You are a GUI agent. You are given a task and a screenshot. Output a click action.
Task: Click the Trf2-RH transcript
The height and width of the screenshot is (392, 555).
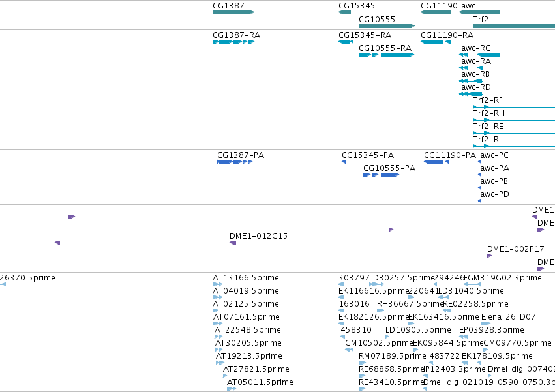[514, 120]
